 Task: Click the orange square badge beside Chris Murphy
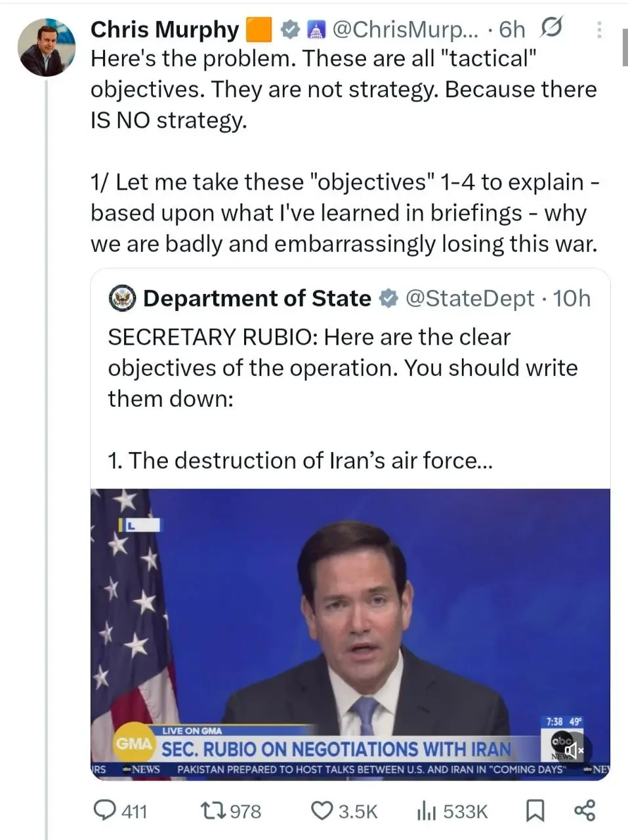258,30
